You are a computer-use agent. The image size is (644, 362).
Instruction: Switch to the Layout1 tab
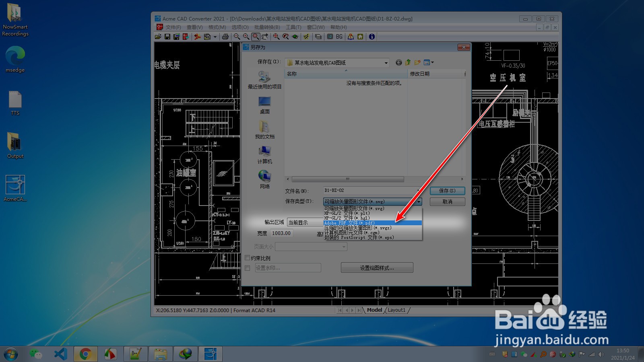[x=396, y=310]
